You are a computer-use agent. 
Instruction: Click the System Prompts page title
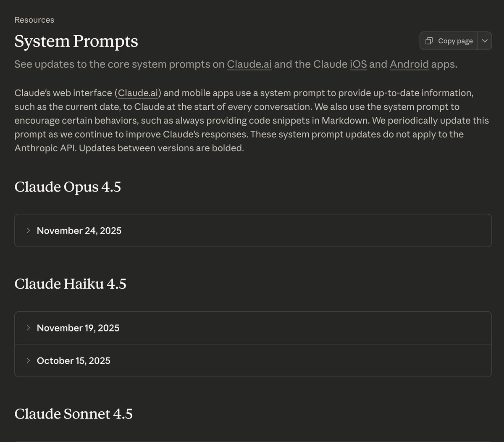point(76,41)
